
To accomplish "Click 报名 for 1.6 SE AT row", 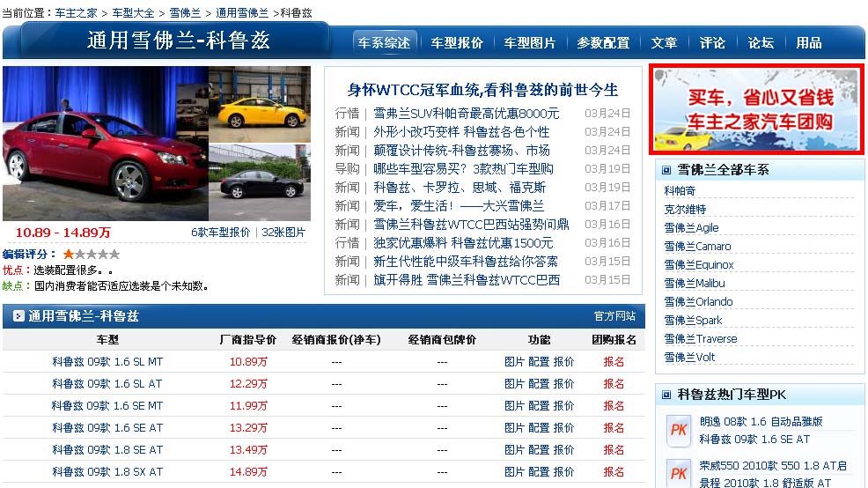I will (614, 428).
